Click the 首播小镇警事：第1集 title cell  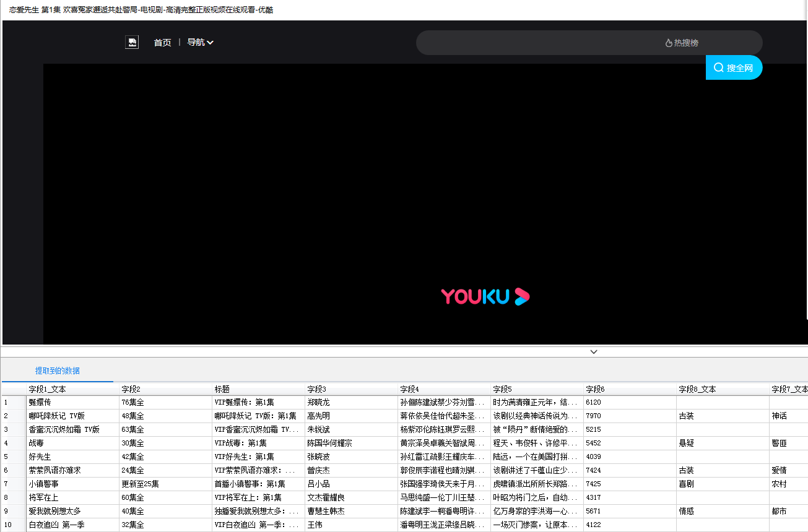(259, 484)
